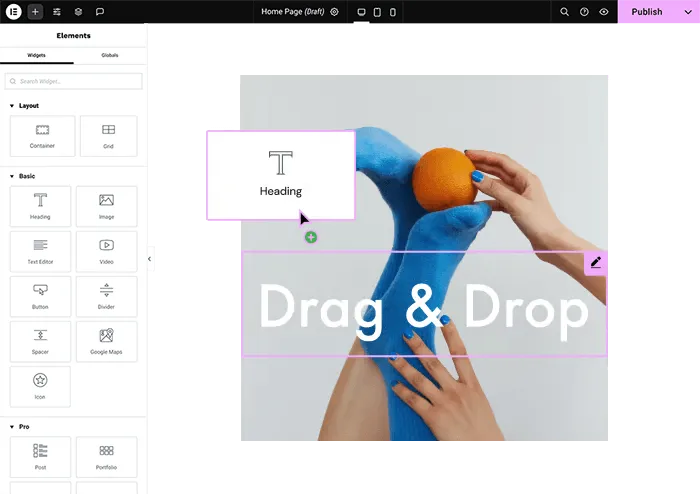This screenshot has height=494, width=700.
Task: Open page settings gear next to title
Action: point(334,12)
